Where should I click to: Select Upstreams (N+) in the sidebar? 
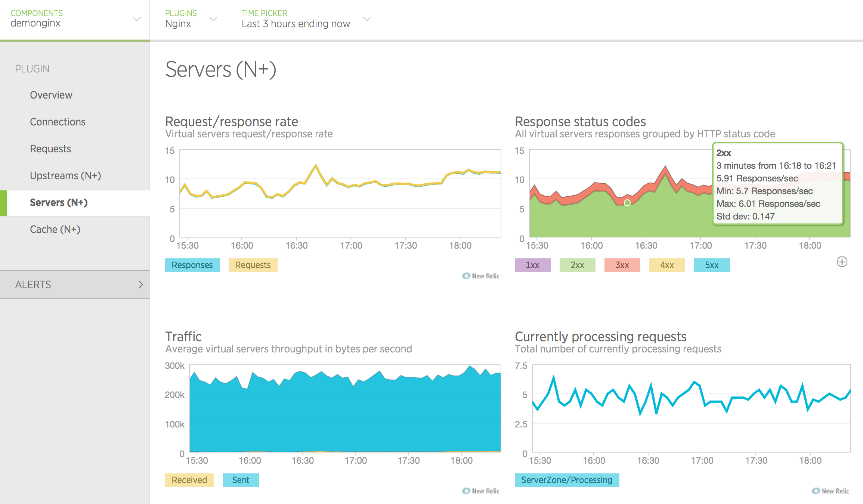(66, 175)
